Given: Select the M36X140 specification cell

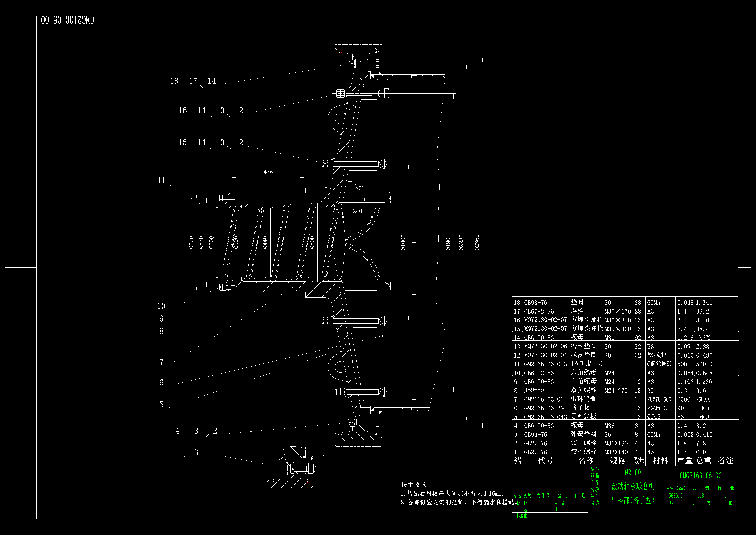Looking at the screenshot, I should pyautogui.click(x=616, y=452).
